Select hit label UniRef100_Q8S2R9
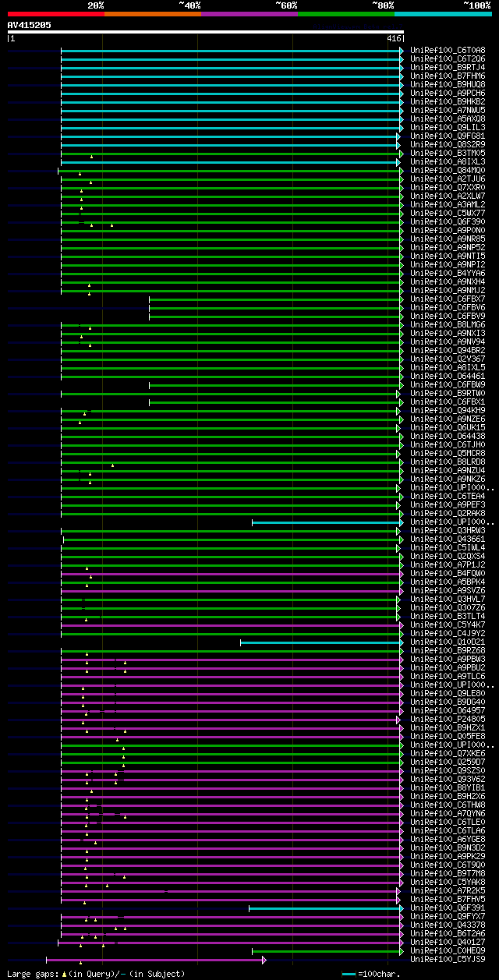Image resolution: width=499 pixels, height=980 pixels. tap(448, 145)
